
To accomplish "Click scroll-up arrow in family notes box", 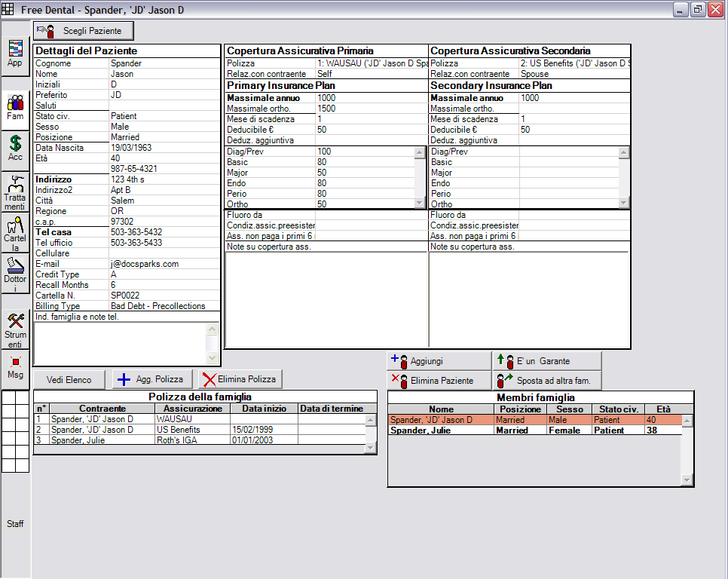I will (213, 329).
